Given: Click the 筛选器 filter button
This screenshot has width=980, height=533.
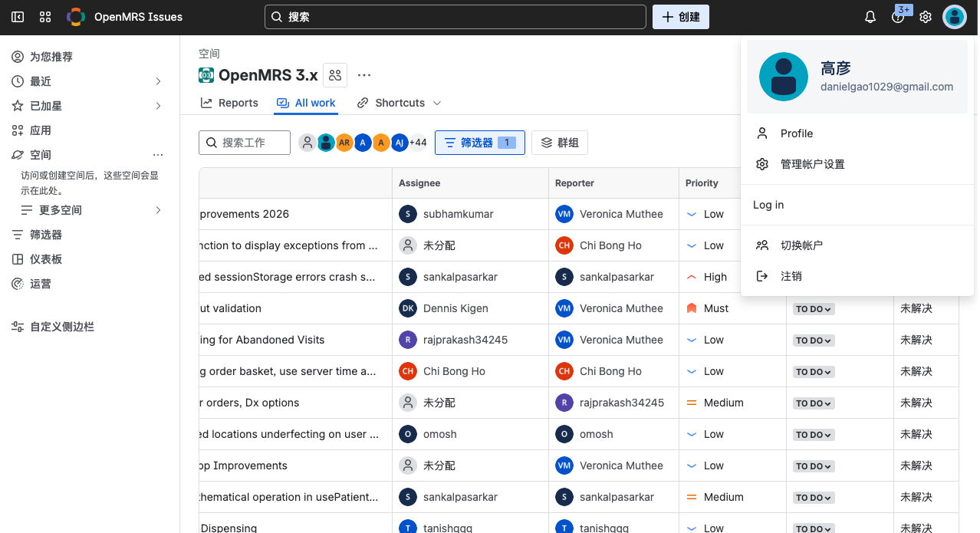Looking at the screenshot, I should pos(479,143).
